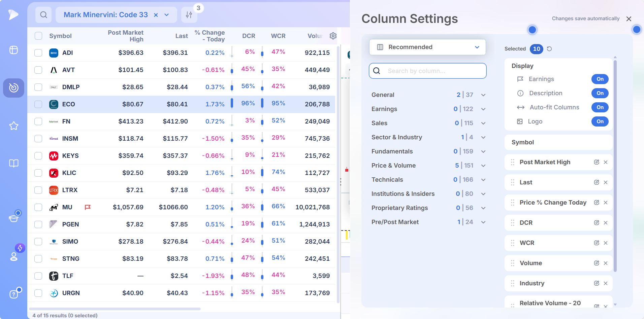Open the table column settings gear
The height and width of the screenshot is (319, 644).
333,36
